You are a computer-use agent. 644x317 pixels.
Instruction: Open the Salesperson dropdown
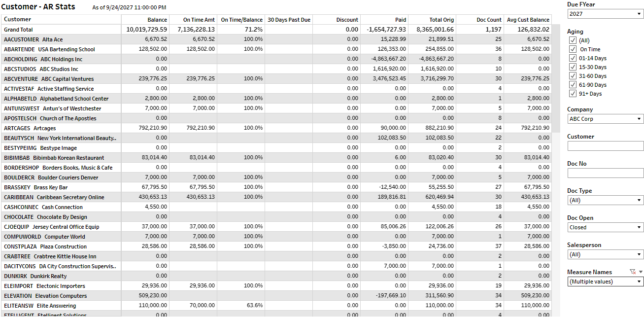pos(605,254)
